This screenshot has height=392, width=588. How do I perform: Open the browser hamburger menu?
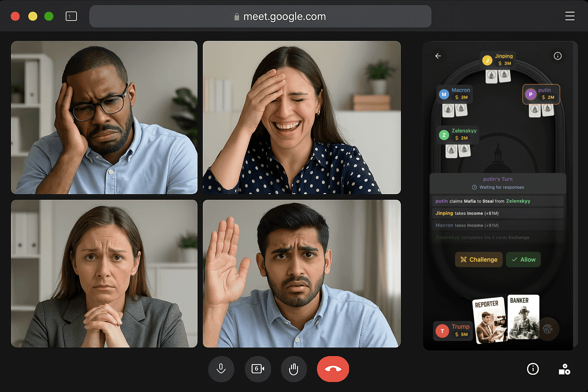point(570,16)
